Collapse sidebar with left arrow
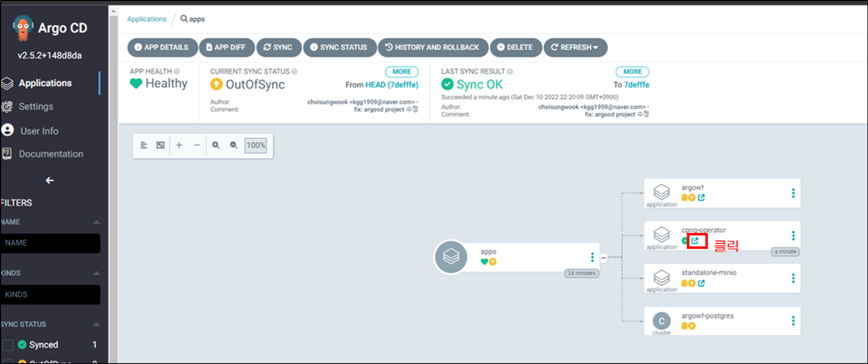Image resolution: width=868 pixels, height=364 pixels. 50,180
